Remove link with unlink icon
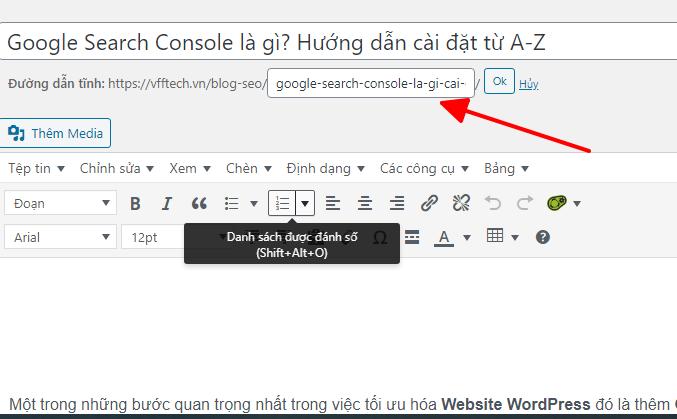The width and height of the screenshot is (677, 419). (461, 203)
